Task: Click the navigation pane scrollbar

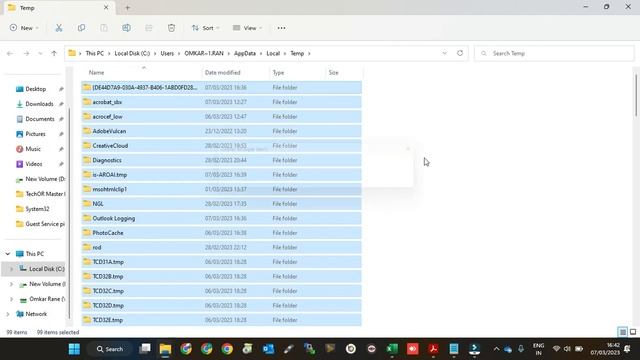Action: pos(69,212)
